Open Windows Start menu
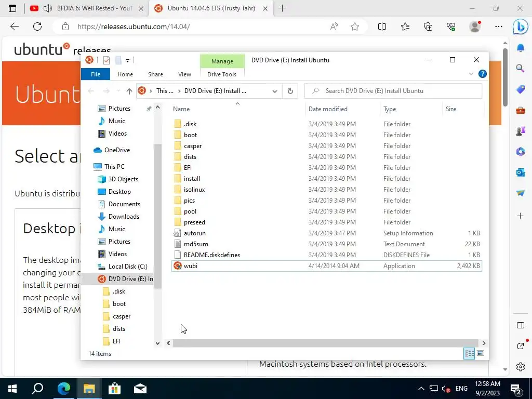 point(12,389)
